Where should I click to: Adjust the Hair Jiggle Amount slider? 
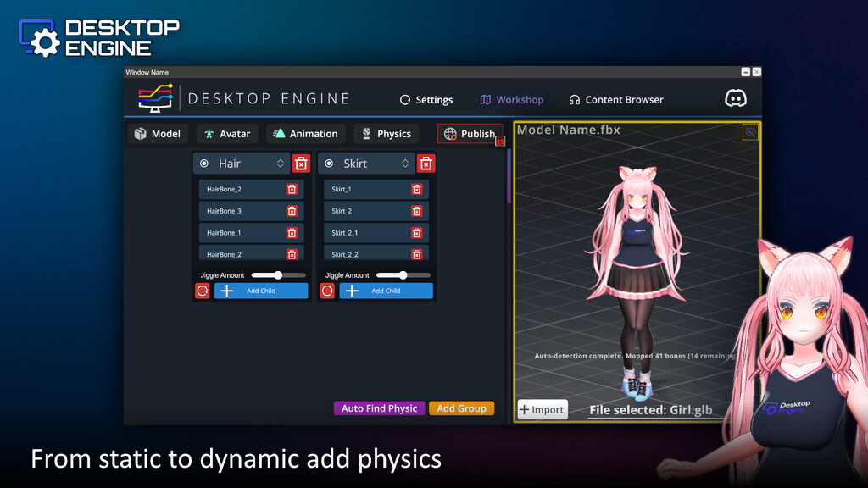(278, 275)
